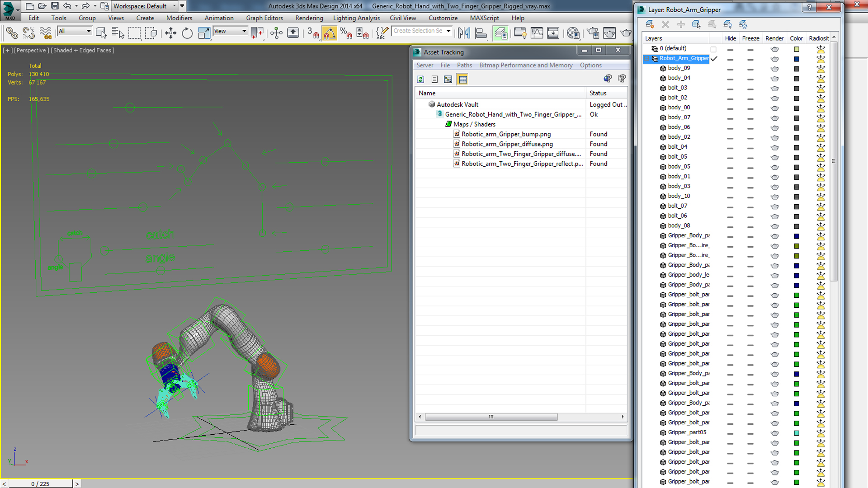Open the Curve Editor from toolbar
868x488 pixels.
pos(537,33)
